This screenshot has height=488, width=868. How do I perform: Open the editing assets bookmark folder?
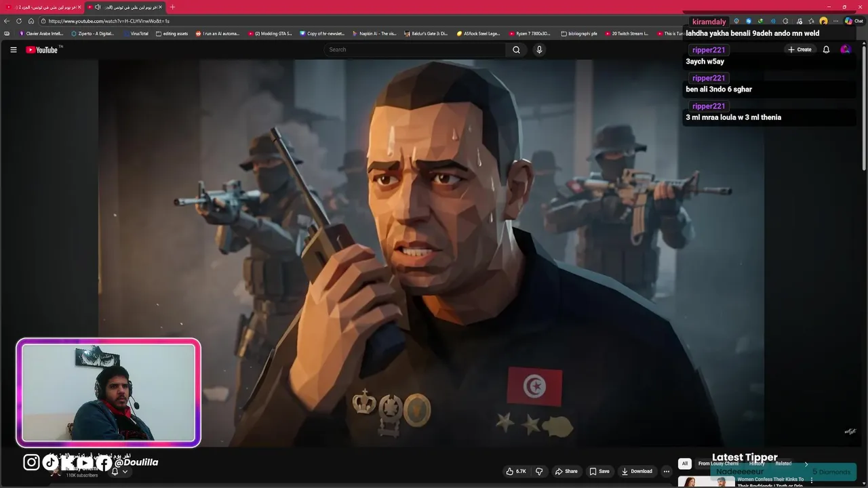172,33
